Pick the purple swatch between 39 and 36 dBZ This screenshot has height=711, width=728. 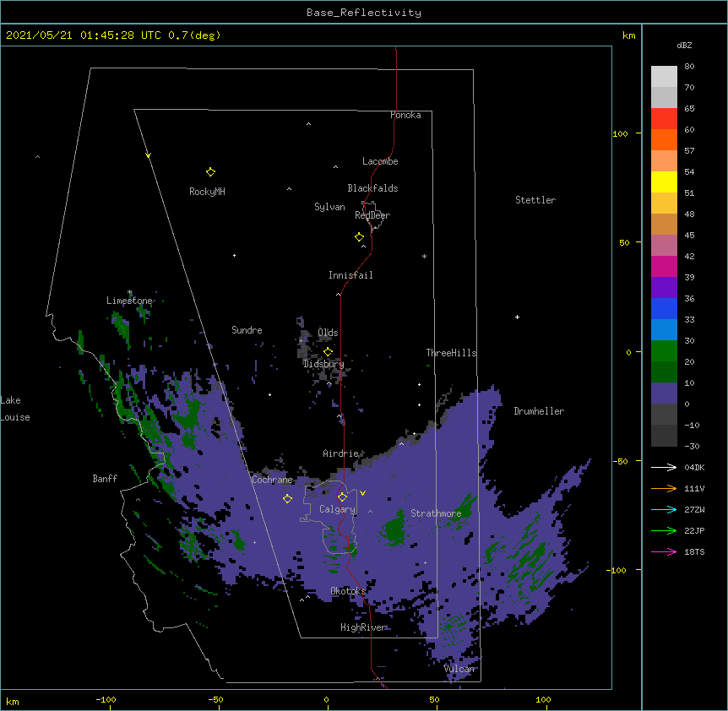[x=664, y=288]
